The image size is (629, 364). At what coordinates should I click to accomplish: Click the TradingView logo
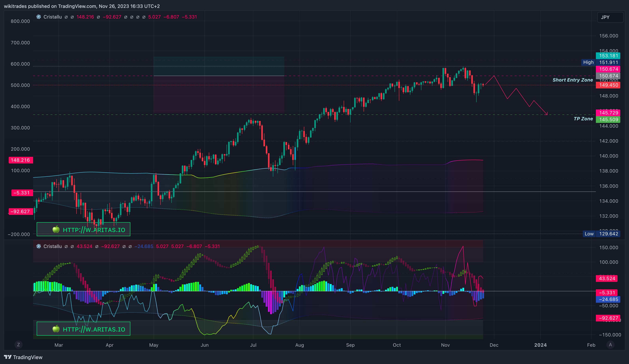23,357
